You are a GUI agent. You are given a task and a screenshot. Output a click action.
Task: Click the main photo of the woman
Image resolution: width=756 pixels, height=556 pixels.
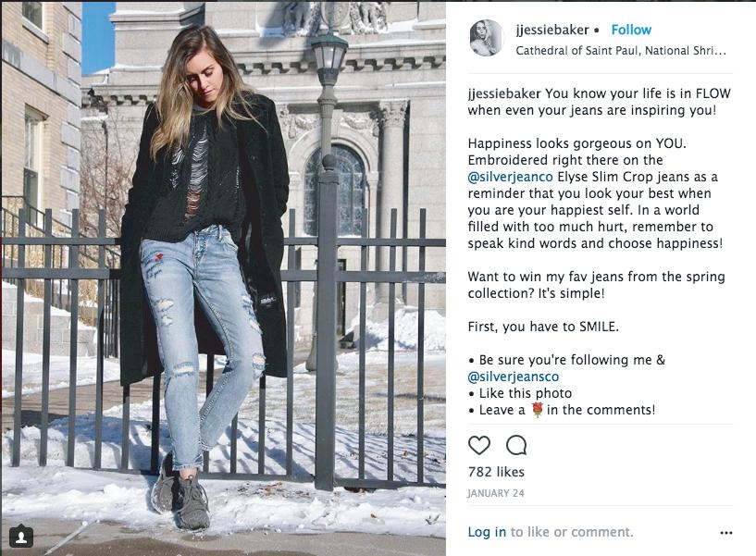click(223, 278)
